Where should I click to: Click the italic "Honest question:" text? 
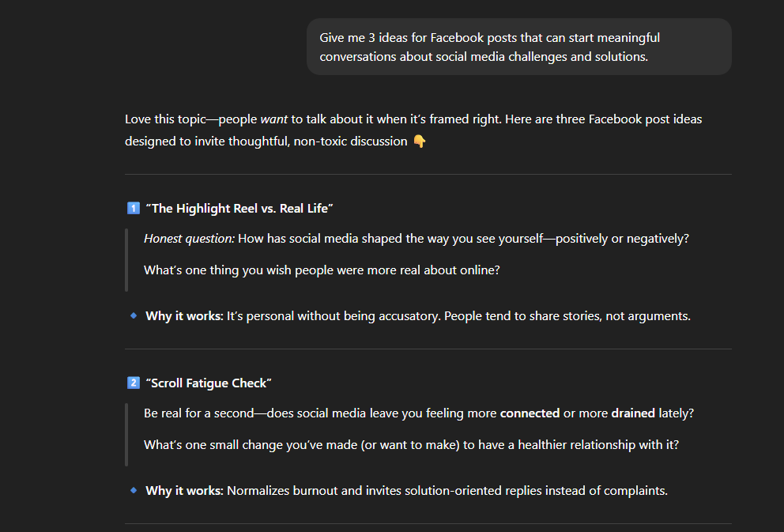click(189, 239)
